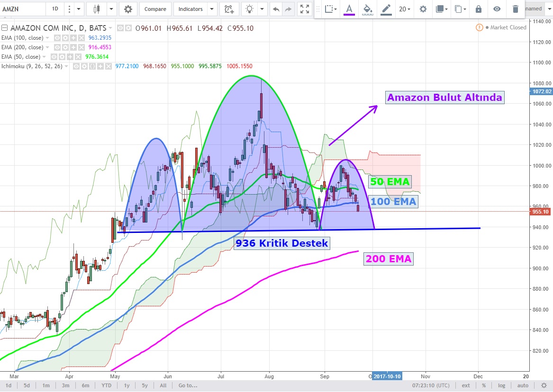The width and height of the screenshot is (553, 392).
Task: Lock the selected drawing with padlock icon
Action: coord(479,9)
